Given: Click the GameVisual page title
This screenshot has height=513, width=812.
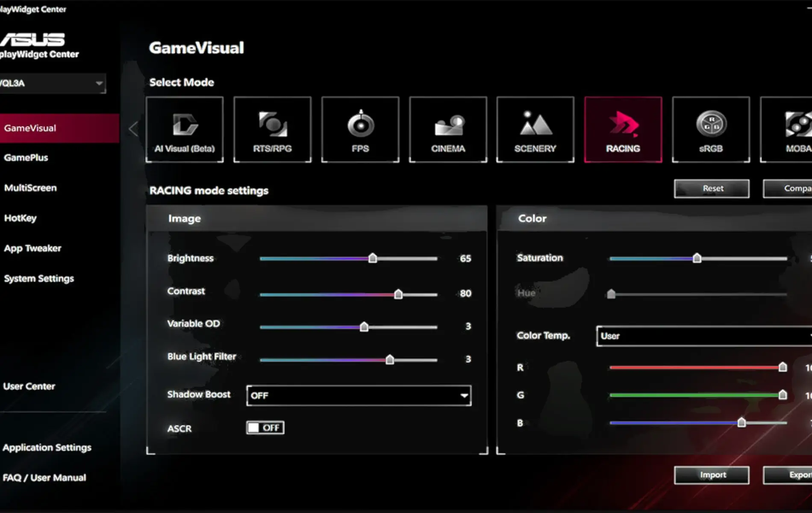Looking at the screenshot, I should [x=197, y=48].
